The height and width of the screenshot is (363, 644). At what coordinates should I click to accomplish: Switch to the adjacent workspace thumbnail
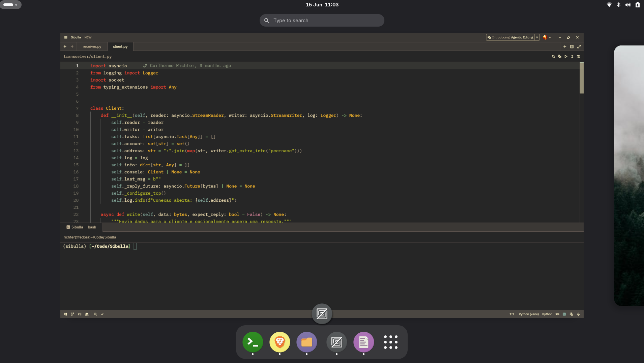click(629, 175)
